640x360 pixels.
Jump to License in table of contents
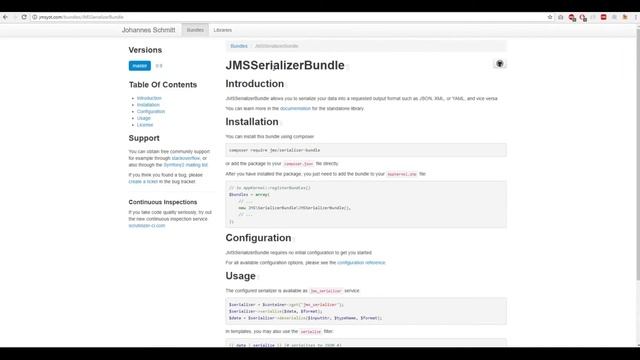click(x=145, y=125)
